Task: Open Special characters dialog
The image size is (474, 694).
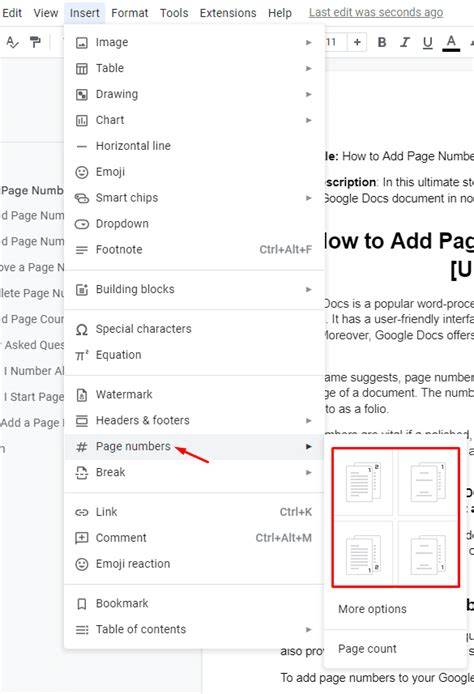Action: (x=194, y=329)
